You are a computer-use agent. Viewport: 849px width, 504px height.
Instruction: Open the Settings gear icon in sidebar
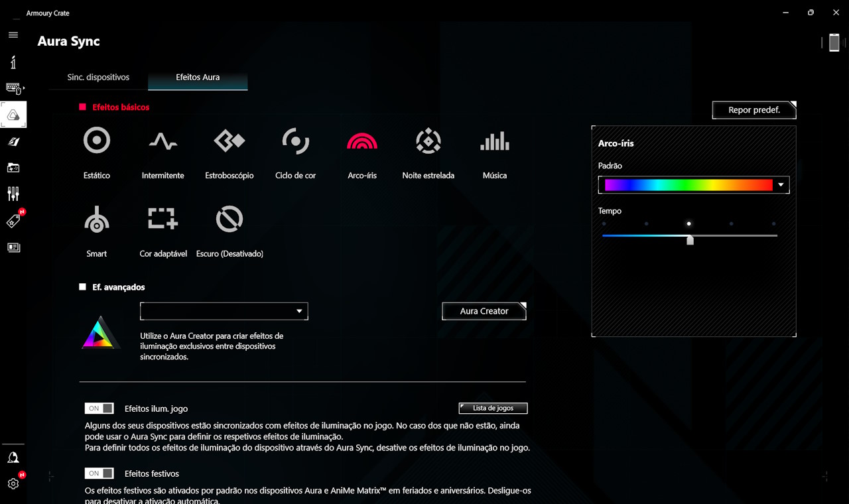click(x=13, y=483)
